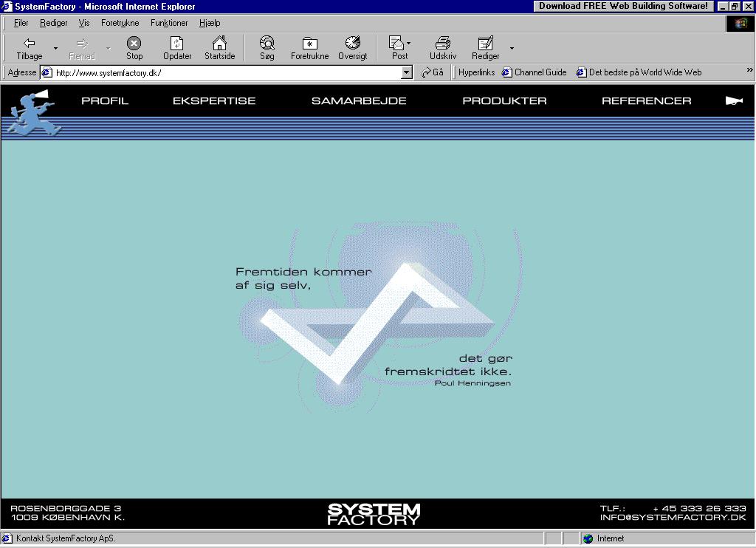Screen dimensions: 756x548
Task: Open the Søg search icon
Action: click(x=267, y=44)
